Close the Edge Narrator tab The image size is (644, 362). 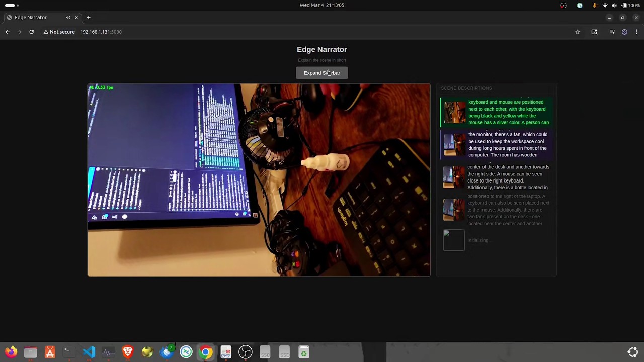coord(76,18)
